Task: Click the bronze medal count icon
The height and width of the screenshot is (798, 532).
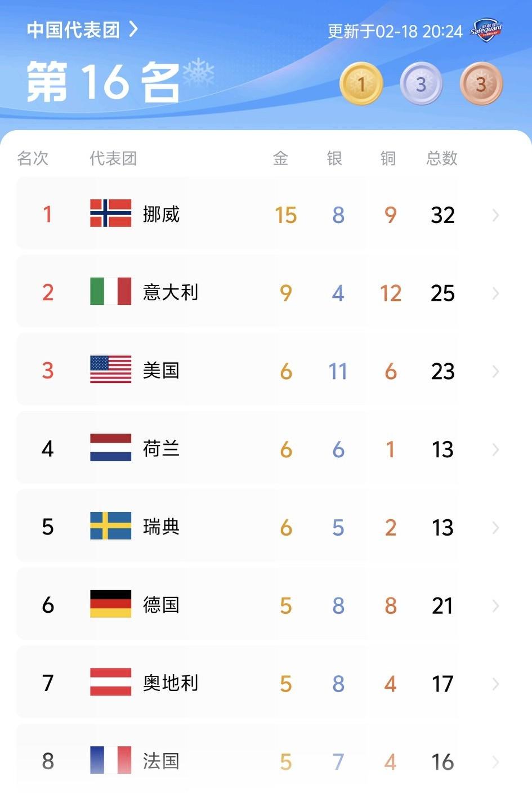Action: click(481, 83)
